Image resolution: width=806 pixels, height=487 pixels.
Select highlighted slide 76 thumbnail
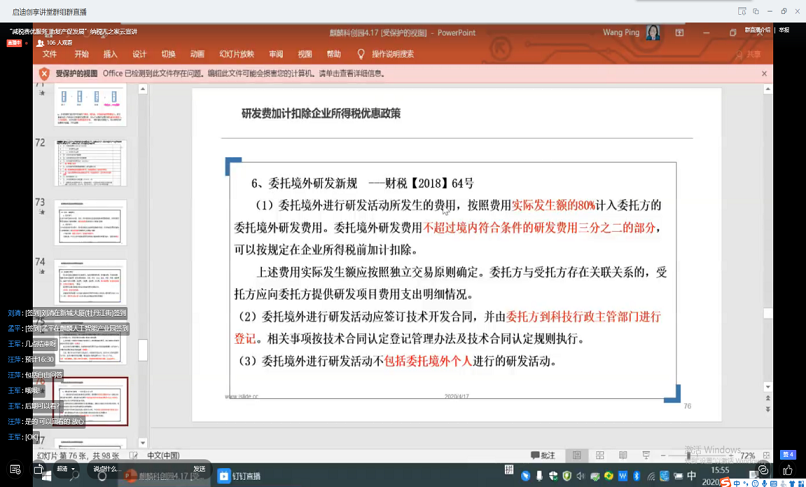point(90,401)
